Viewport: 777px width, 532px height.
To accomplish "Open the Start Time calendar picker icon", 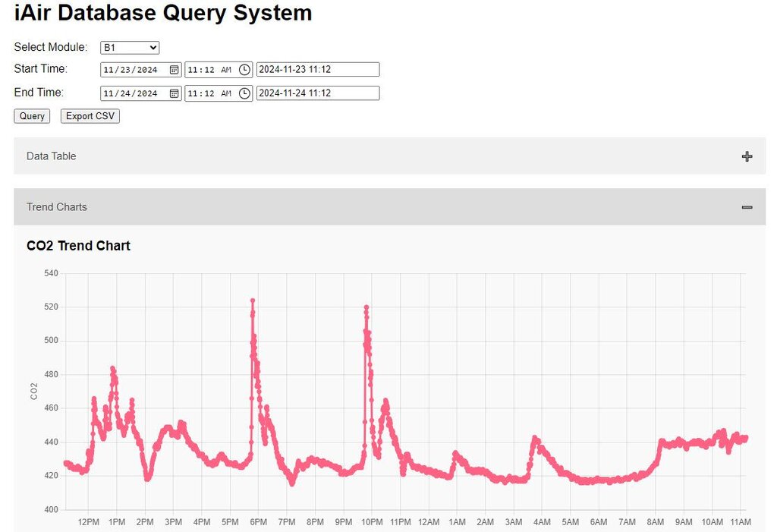I will pos(174,70).
